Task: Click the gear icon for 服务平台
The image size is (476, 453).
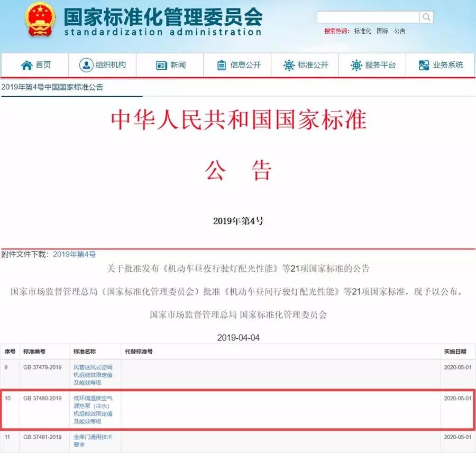Action: [x=356, y=65]
